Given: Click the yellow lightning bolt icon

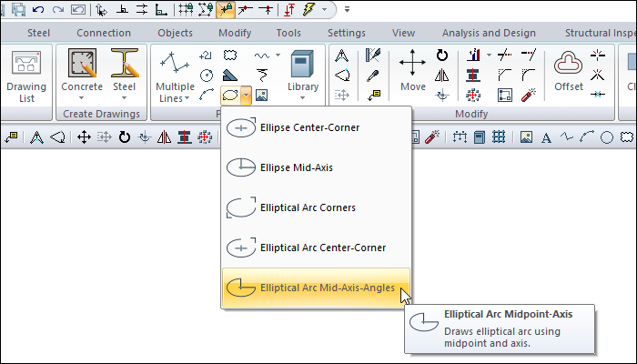Looking at the screenshot, I should [309, 9].
